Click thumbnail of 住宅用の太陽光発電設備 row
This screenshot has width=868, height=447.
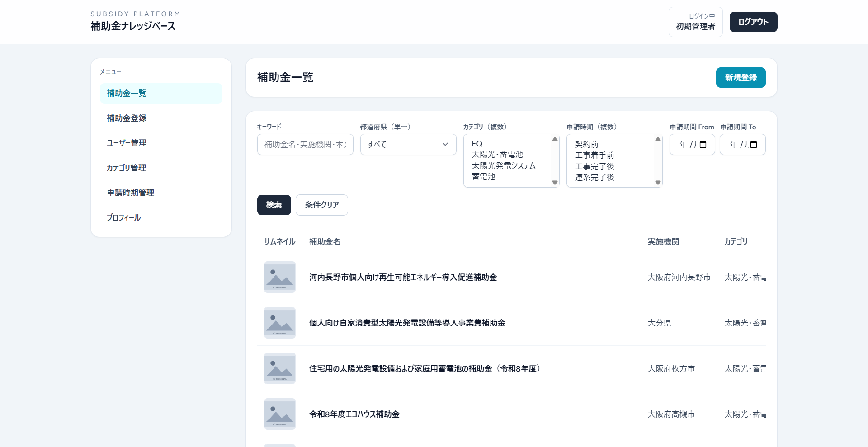[280, 368]
